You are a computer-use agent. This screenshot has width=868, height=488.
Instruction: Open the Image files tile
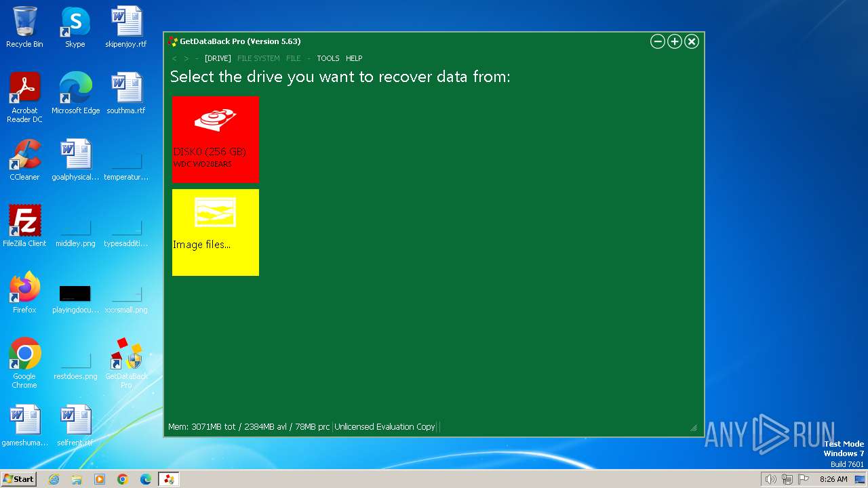(x=216, y=232)
